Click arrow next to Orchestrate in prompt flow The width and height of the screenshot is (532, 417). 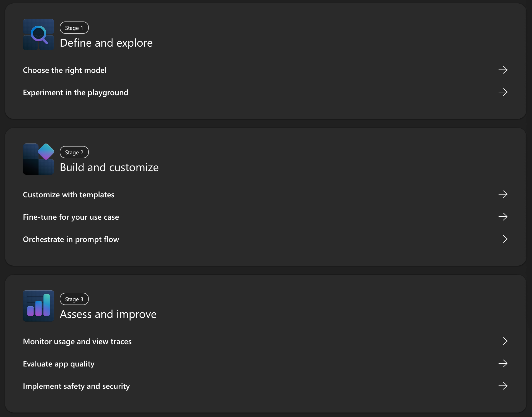click(503, 239)
